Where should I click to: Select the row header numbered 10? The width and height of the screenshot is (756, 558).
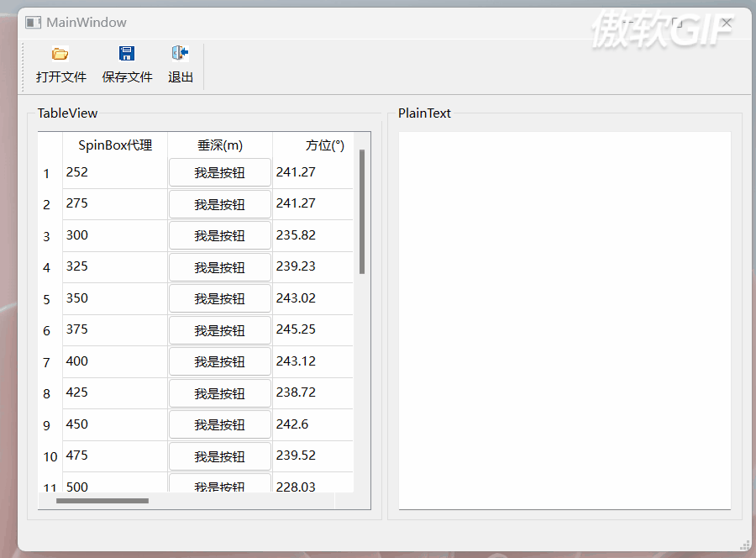click(49, 456)
